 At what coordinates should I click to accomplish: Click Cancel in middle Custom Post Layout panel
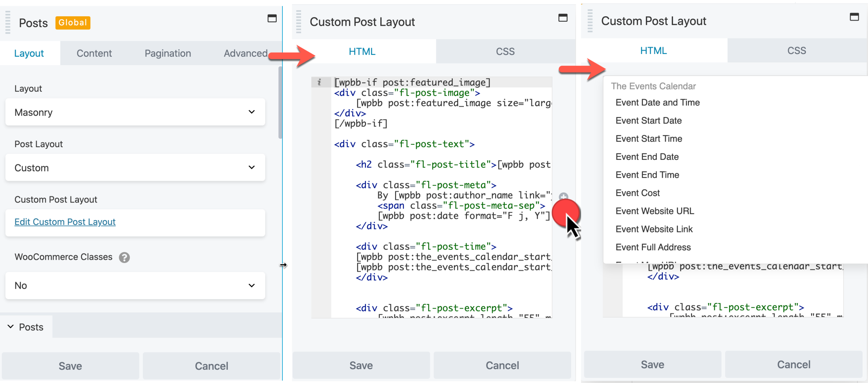(502, 365)
